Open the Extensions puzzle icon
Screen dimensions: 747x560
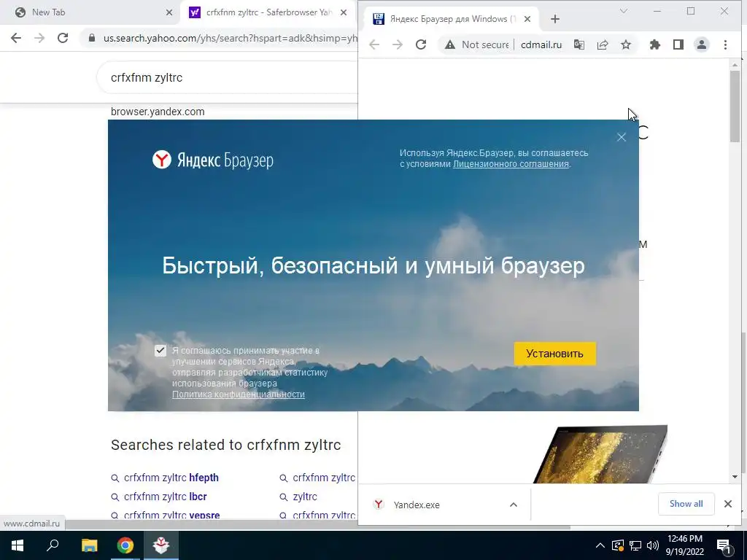click(x=655, y=44)
